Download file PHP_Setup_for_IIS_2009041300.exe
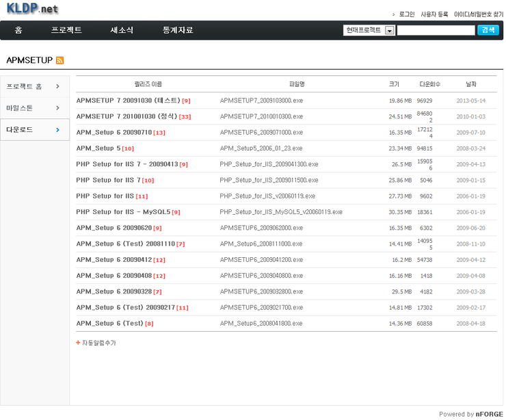This screenshot has height=420, width=506. pos(269,164)
